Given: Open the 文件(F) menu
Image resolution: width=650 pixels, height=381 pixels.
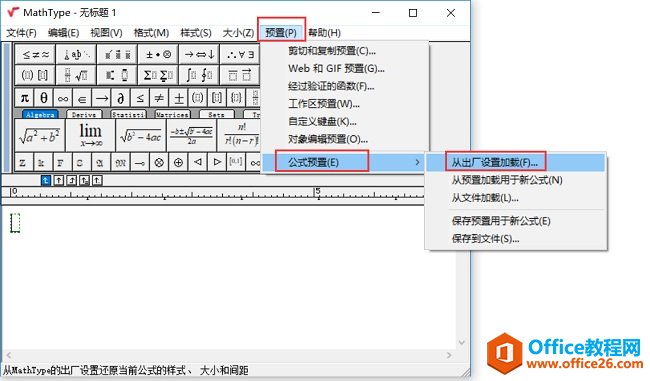Looking at the screenshot, I should coord(21,33).
